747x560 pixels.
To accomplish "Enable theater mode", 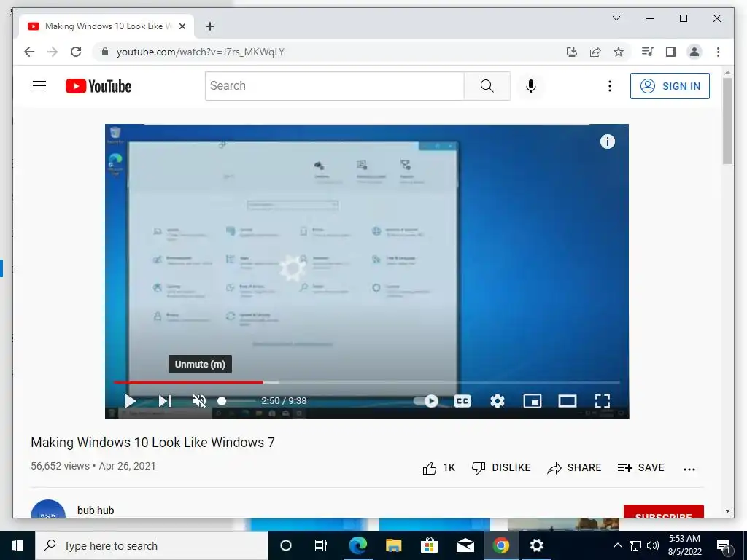I will point(568,401).
